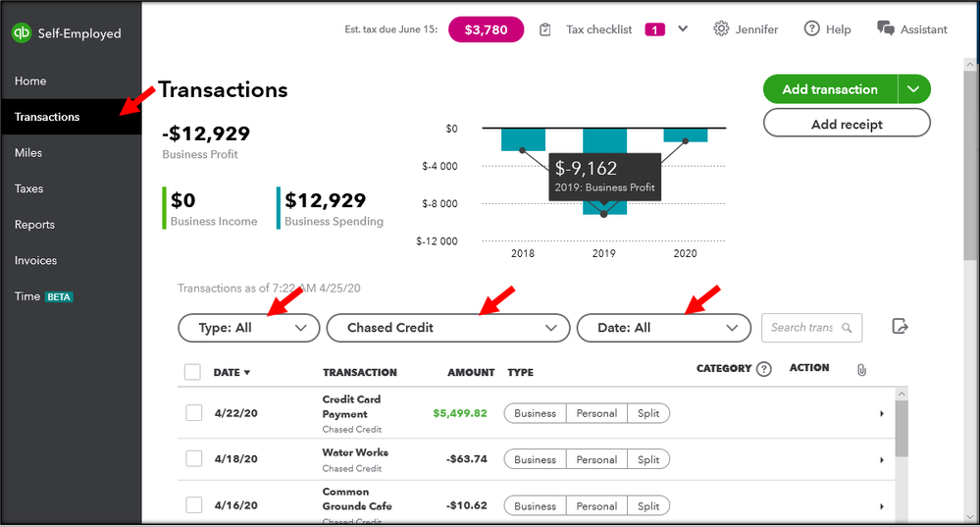Expand the tax checklist chevron
980x527 pixels.
(x=683, y=28)
